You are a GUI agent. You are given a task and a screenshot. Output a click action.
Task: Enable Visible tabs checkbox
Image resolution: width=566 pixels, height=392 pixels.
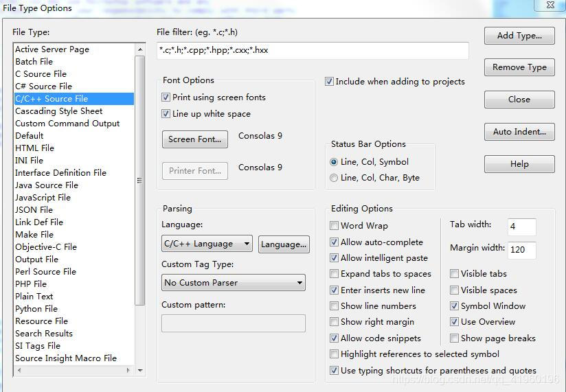click(455, 274)
